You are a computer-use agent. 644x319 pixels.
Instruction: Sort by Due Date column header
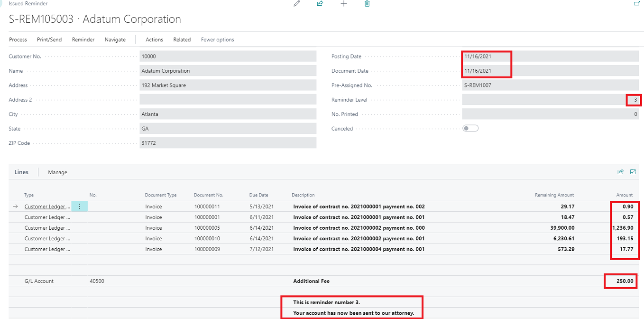(259, 195)
